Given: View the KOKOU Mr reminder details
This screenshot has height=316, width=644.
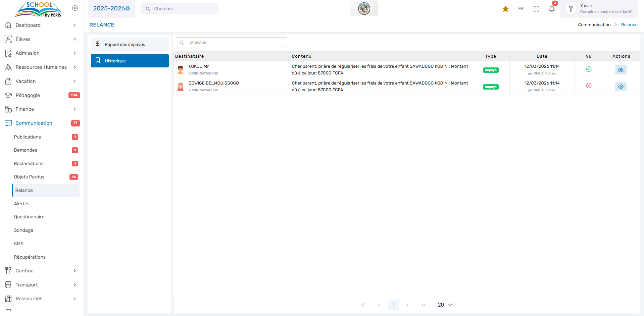Looking at the screenshot, I should click(621, 70).
